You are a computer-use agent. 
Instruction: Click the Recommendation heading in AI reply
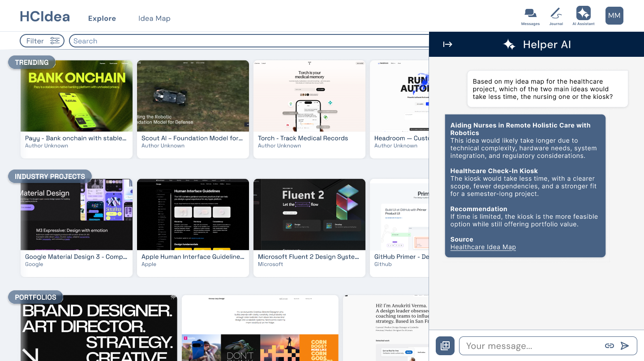pyautogui.click(x=479, y=209)
